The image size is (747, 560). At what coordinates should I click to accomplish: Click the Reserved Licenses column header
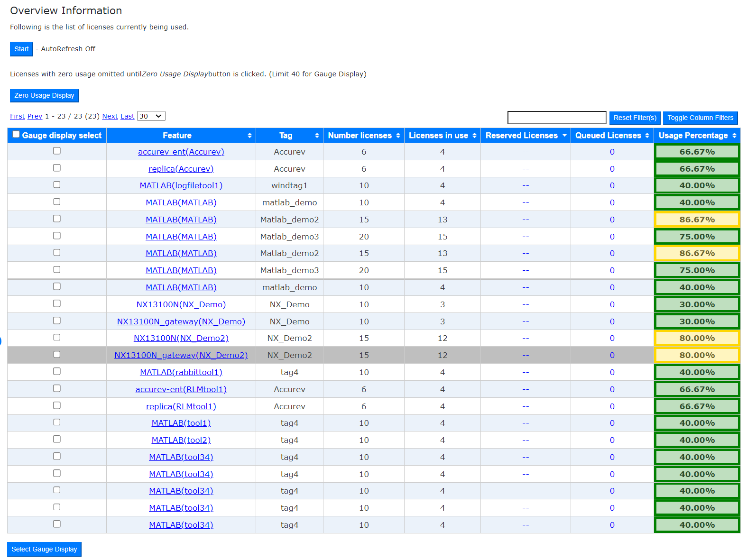coord(526,136)
